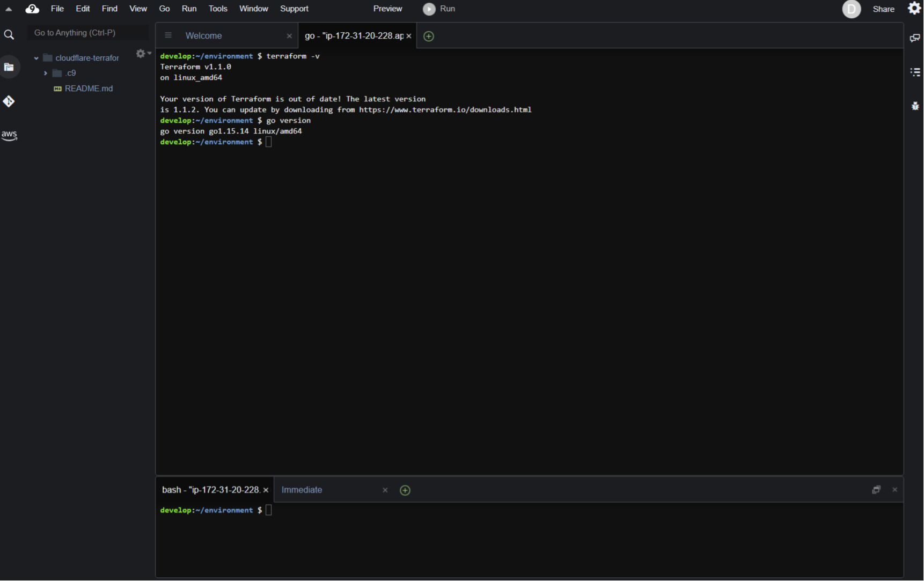Expand the .c9 folder
Screen dimensions: 924x581
pos(46,73)
